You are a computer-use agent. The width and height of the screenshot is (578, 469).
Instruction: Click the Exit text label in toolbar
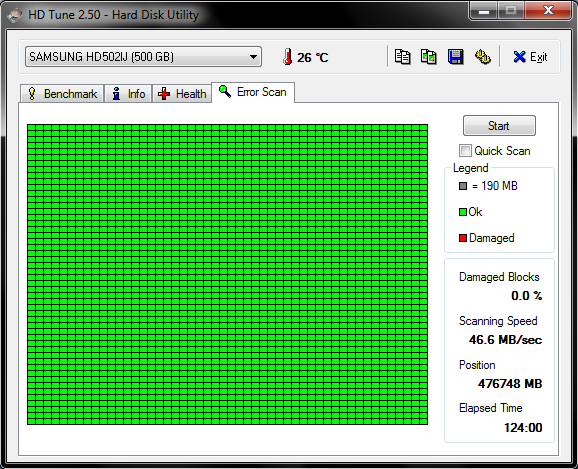539,57
